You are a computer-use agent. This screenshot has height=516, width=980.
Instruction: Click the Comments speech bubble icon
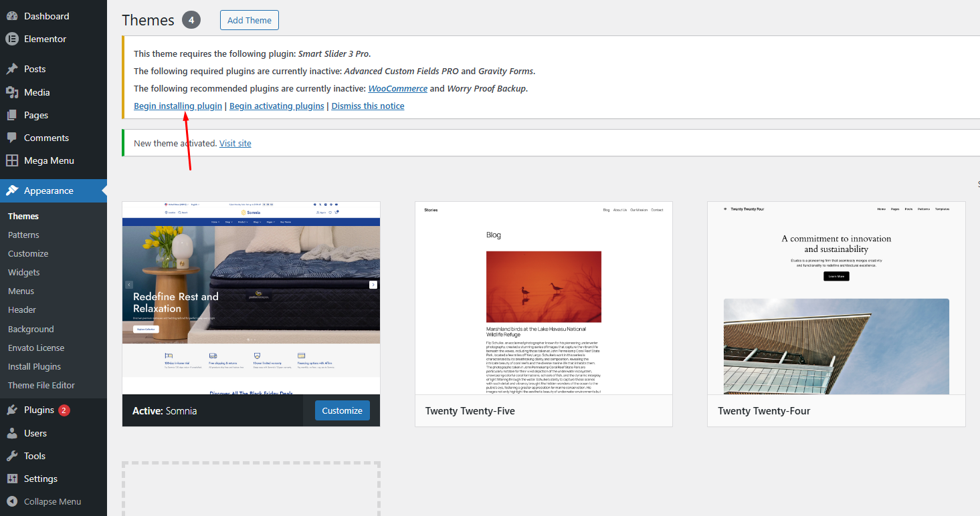(x=12, y=138)
